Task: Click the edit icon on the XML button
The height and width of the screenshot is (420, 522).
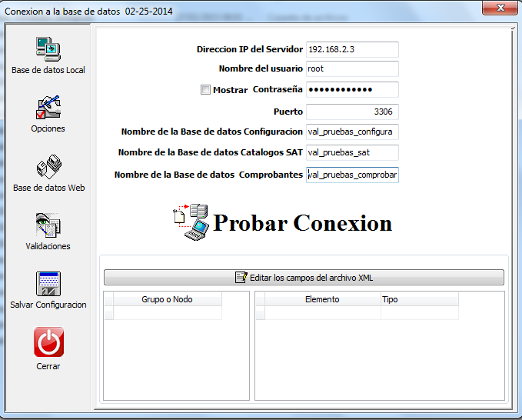Action: click(x=241, y=278)
